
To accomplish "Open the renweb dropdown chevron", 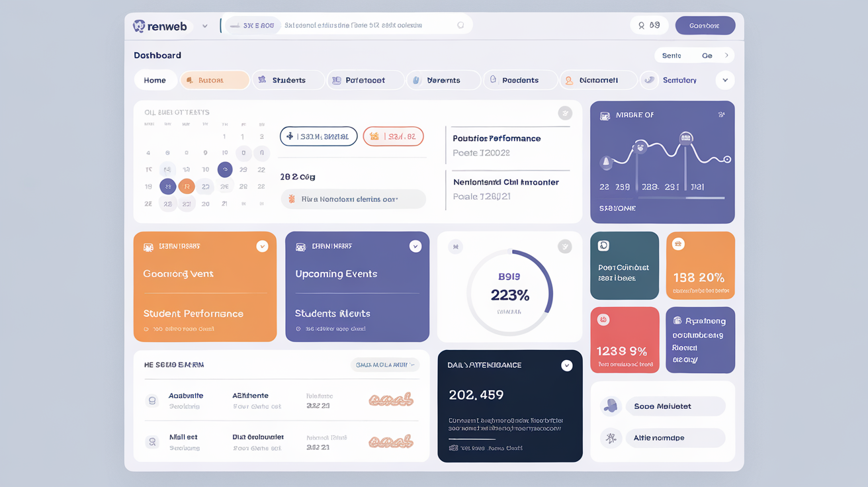I will (x=205, y=26).
